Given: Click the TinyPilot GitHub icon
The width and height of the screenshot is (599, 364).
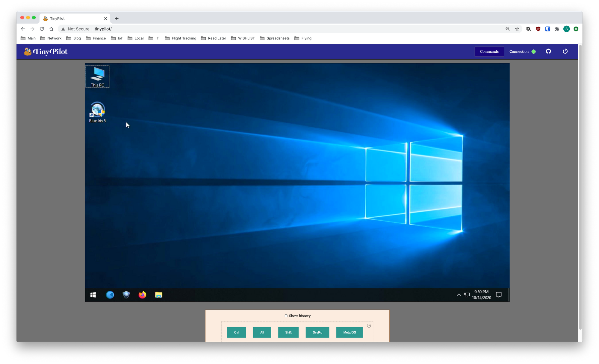Looking at the screenshot, I should click(x=548, y=51).
